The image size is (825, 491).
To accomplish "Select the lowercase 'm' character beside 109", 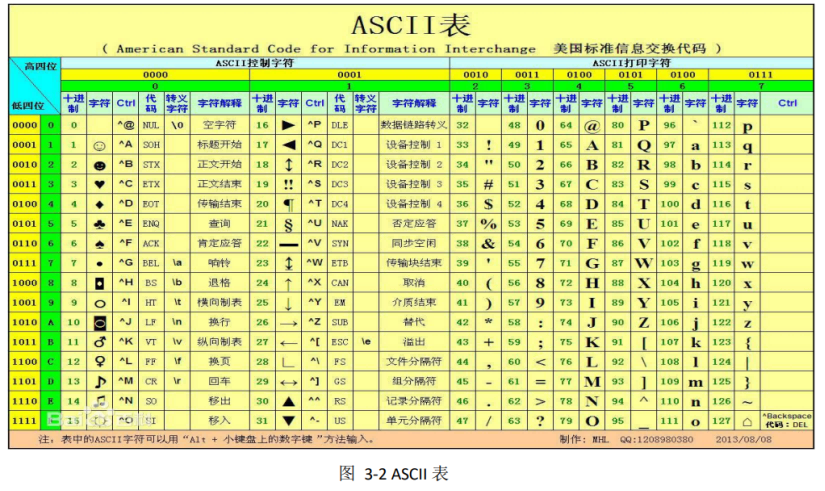I will (696, 383).
